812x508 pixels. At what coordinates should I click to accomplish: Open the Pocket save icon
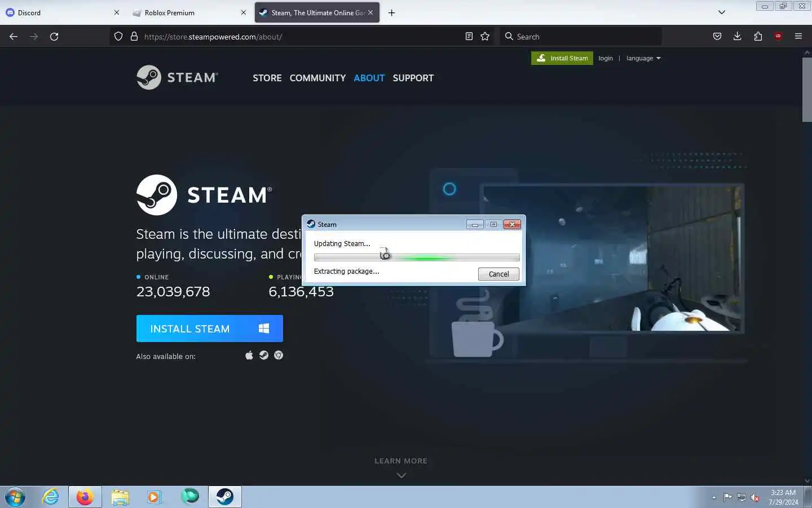click(x=717, y=36)
